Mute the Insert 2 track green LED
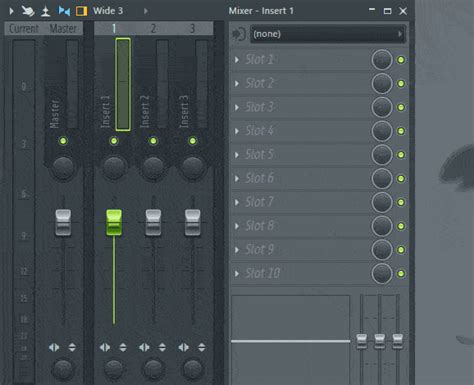The width and height of the screenshot is (474, 385). pos(153,141)
